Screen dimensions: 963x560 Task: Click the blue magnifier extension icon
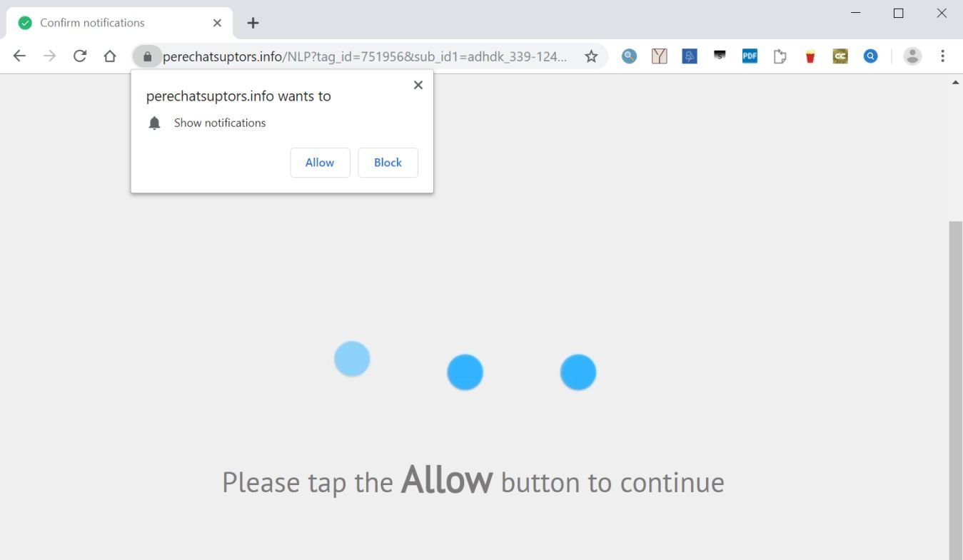tap(870, 56)
